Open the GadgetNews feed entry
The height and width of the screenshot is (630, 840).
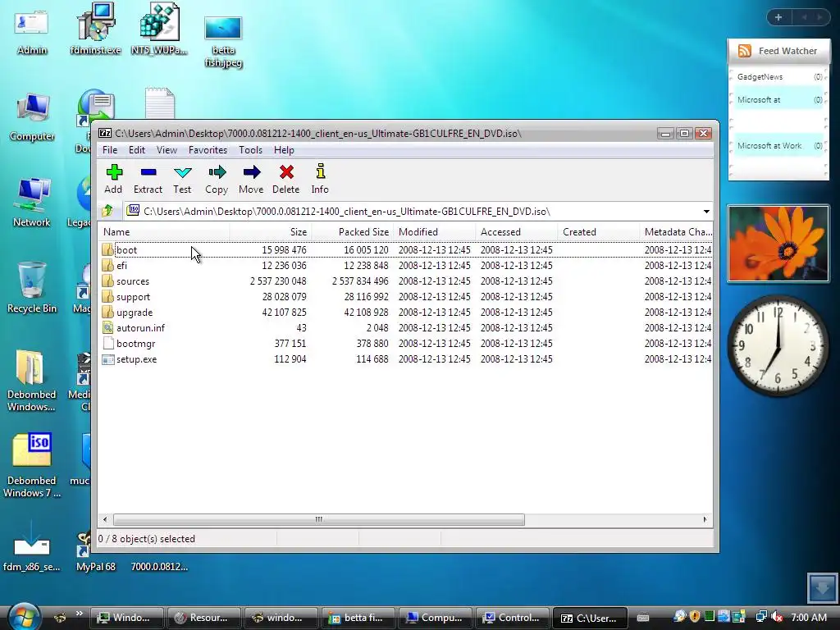point(779,76)
